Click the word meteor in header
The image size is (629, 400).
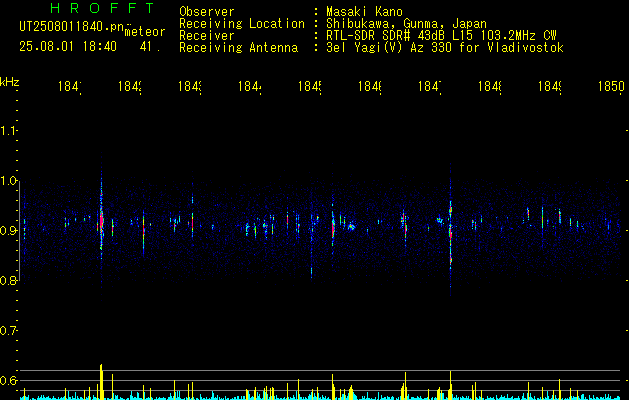coord(145,32)
